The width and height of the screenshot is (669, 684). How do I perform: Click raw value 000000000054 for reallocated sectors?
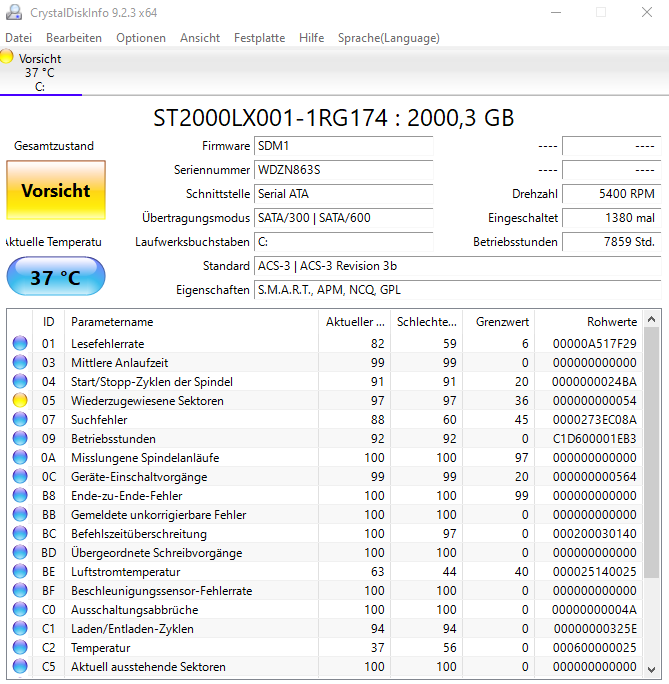(x=595, y=401)
